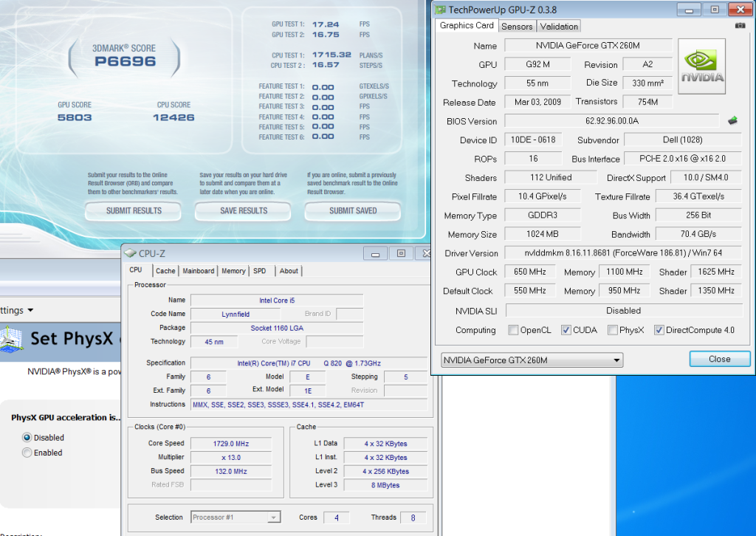Expand the Settings dropdown arrow in NVIDIA panel
The image size is (756, 536).
[30, 310]
